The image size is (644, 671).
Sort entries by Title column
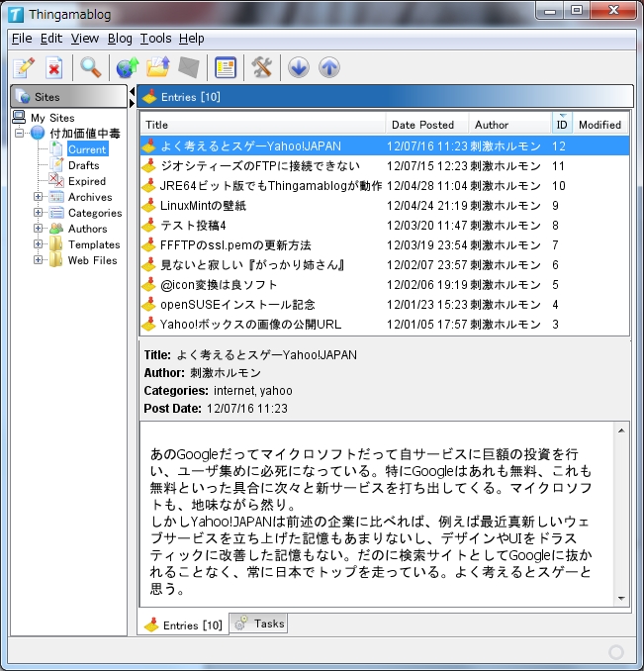pyautogui.click(x=262, y=125)
